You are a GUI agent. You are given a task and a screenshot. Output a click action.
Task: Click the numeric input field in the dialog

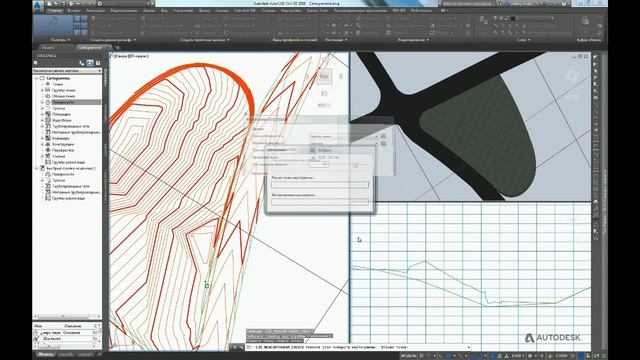(318, 164)
